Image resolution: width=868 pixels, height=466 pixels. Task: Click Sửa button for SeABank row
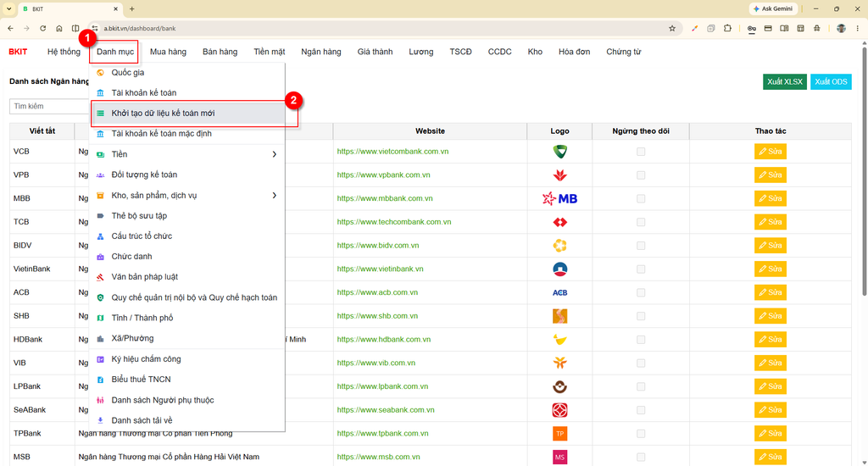click(770, 410)
